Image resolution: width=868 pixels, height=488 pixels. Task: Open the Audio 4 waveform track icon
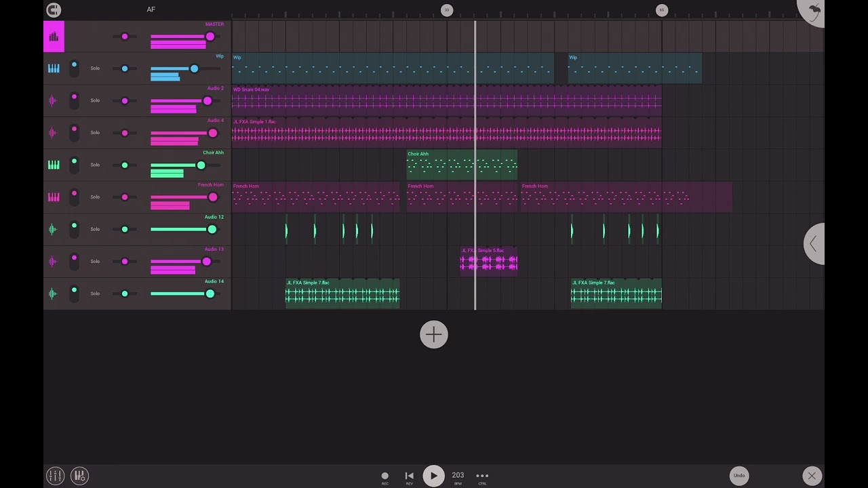(54, 133)
